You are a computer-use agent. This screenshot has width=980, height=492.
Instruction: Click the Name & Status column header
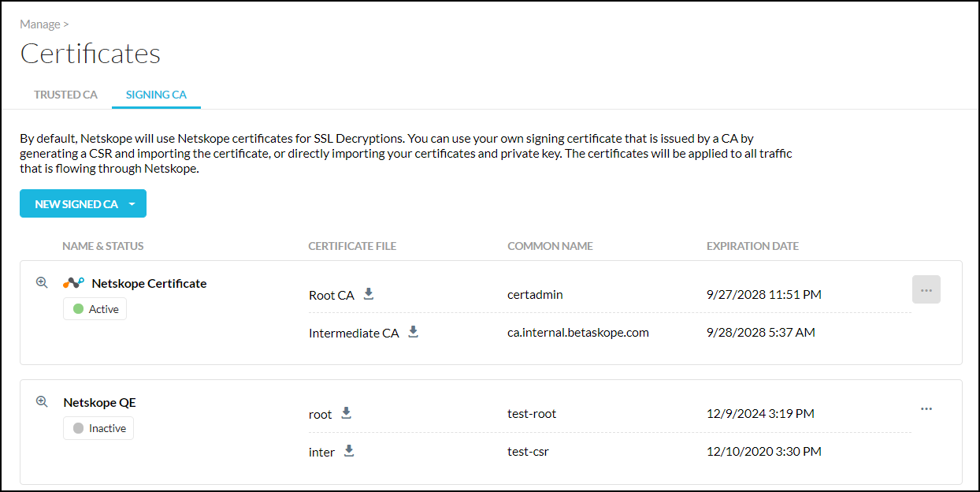point(103,246)
